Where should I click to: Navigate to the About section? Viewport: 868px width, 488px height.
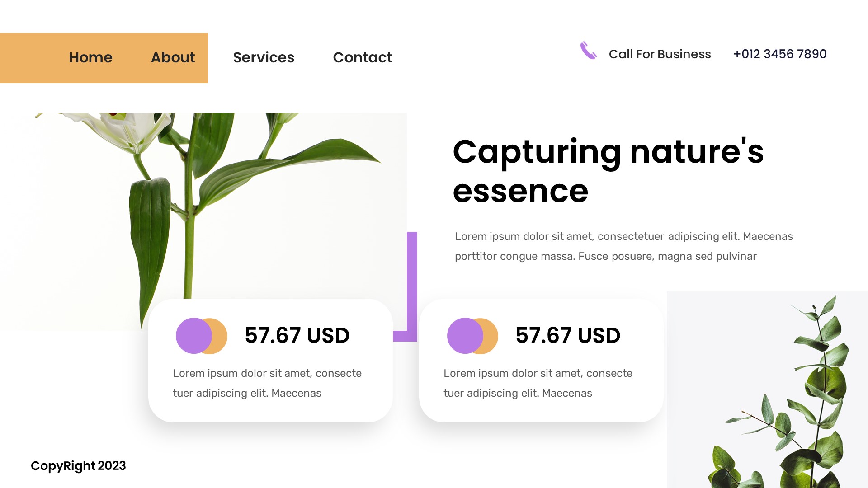pos(173,58)
